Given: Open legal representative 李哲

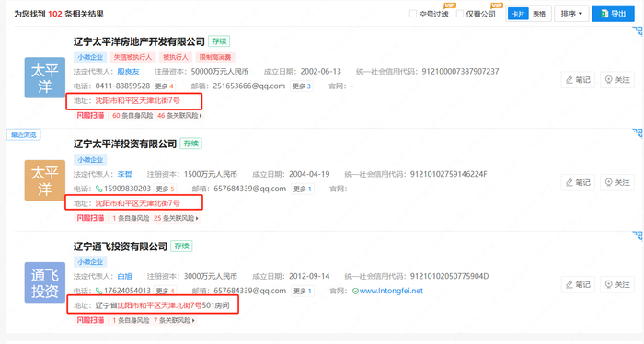Looking at the screenshot, I should (124, 174).
